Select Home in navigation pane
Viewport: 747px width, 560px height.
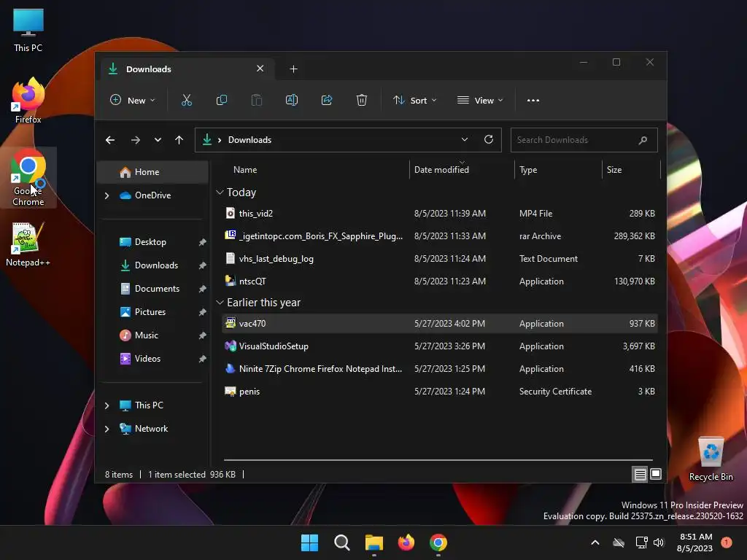[x=152, y=172]
